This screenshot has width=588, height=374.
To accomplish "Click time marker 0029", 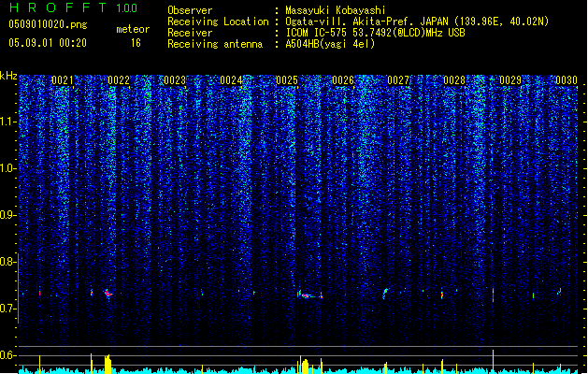I will [510, 80].
